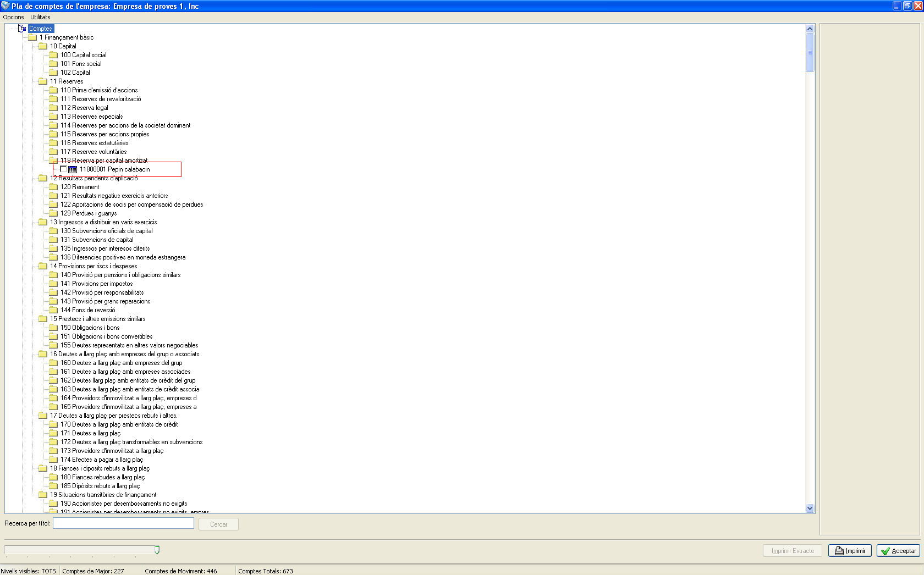
Task: Open the Opcions menu
Action: click(x=14, y=17)
